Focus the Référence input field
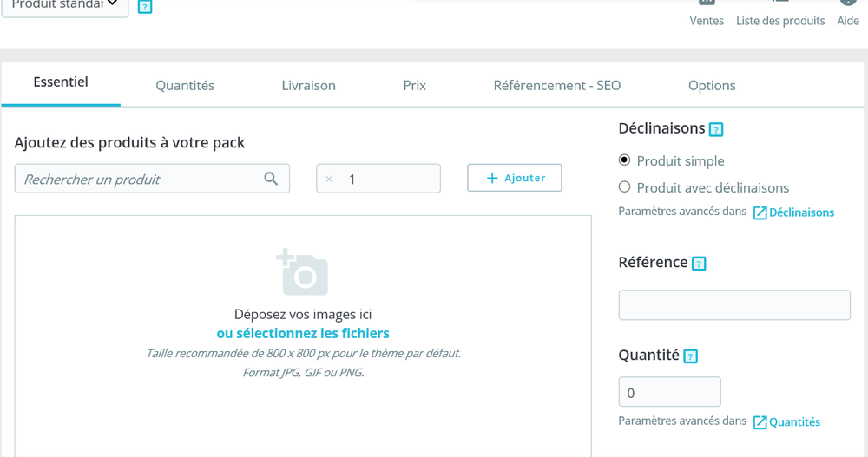This screenshot has height=457, width=868. click(733, 305)
